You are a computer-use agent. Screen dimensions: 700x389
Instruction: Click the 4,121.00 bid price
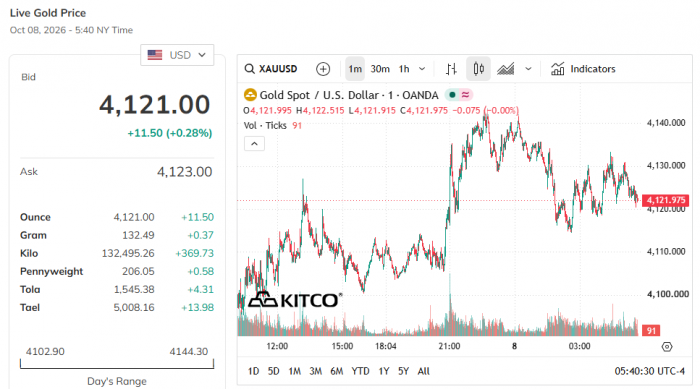click(154, 105)
